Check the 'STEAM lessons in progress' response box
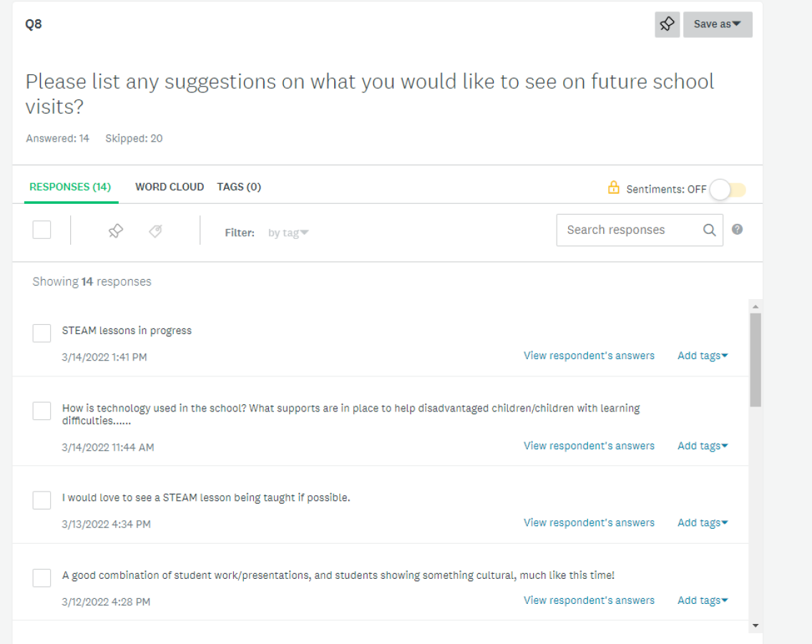Screen dimensions: 812x644 [41, 333]
